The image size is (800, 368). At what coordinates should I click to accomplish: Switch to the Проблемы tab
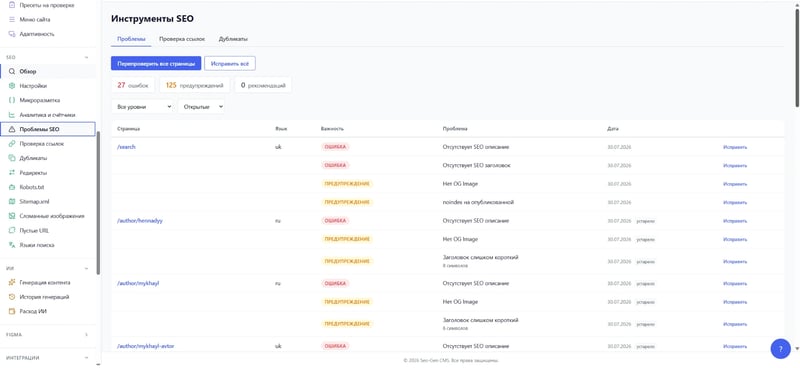(x=131, y=39)
